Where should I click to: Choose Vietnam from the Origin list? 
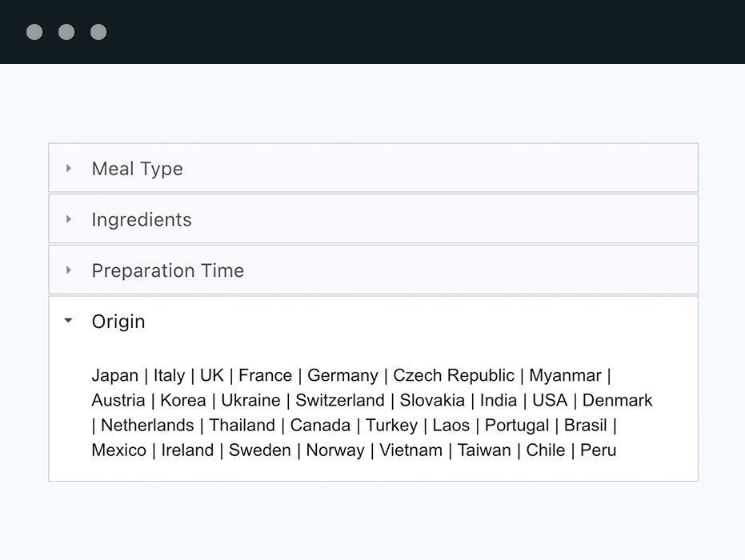[x=411, y=450]
